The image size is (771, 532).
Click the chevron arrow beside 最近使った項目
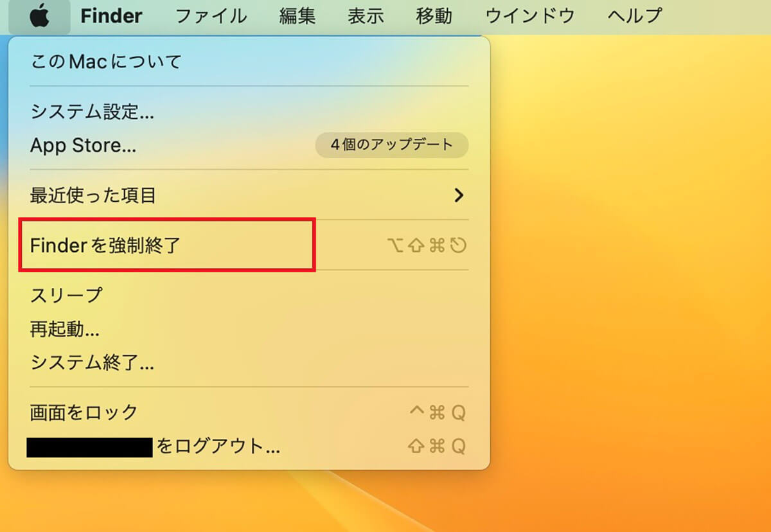[x=459, y=195]
